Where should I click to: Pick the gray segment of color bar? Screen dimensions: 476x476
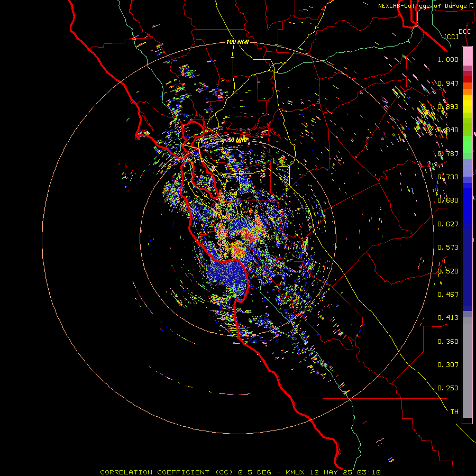467,368
